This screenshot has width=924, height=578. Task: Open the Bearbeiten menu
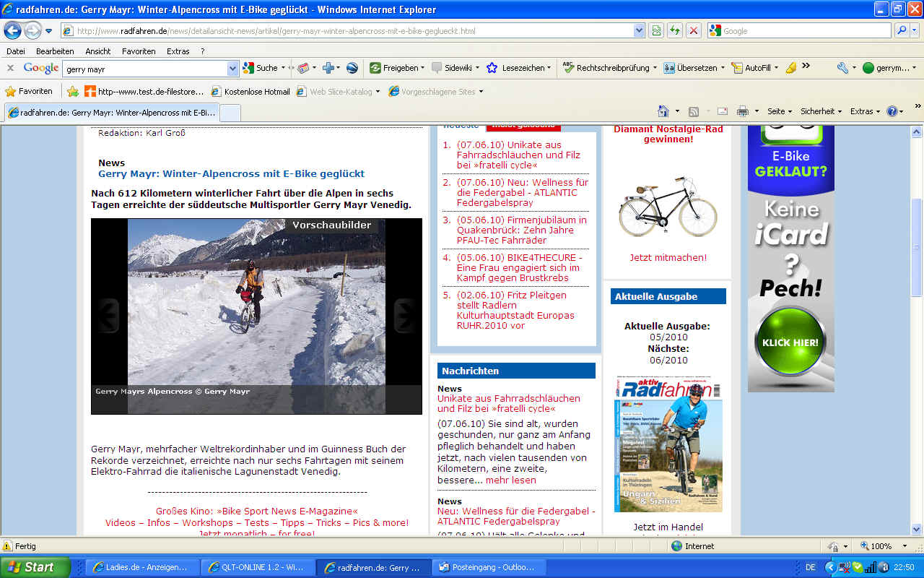coord(55,51)
